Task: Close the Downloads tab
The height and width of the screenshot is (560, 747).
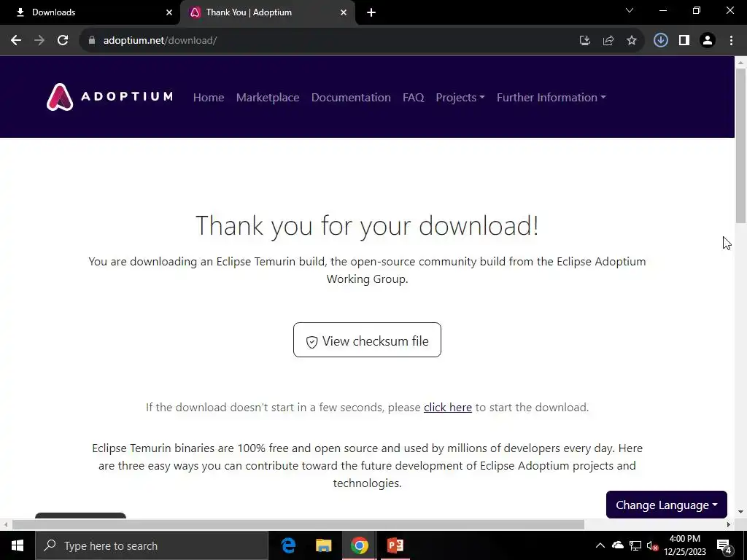Action: coord(169,13)
